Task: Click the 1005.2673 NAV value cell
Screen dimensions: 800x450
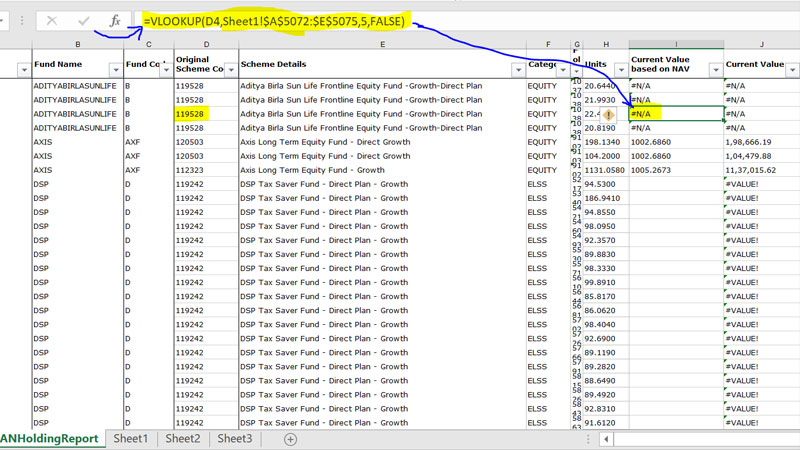Action: pyautogui.click(x=676, y=170)
